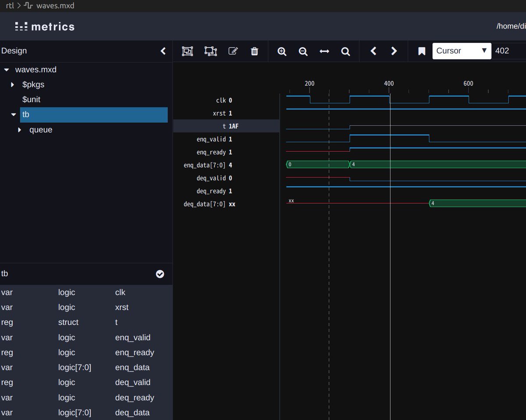Click the edit signal pencil icon
526x420 pixels.
233,51
